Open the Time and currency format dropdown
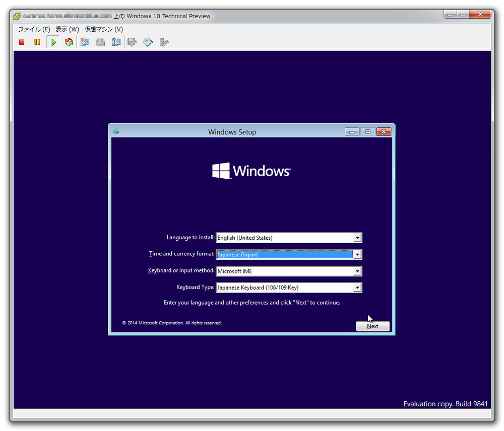 [x=357, y=254]
